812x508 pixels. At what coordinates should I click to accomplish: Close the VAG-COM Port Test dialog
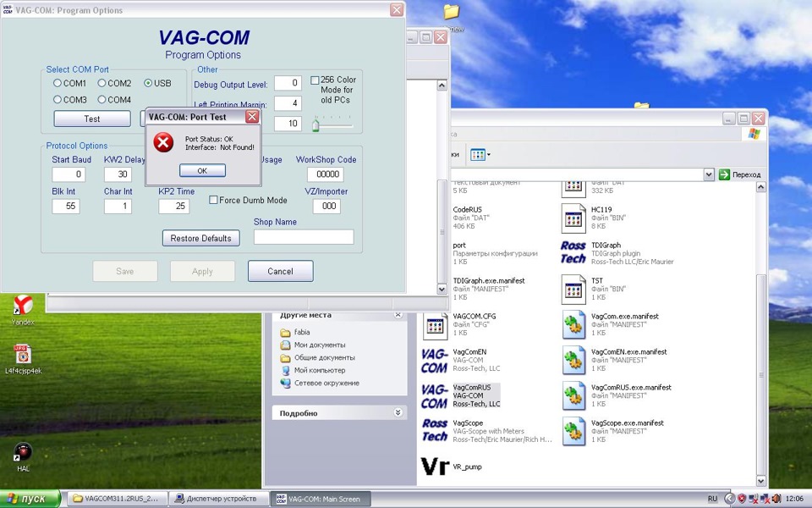(x=252, y=117)
